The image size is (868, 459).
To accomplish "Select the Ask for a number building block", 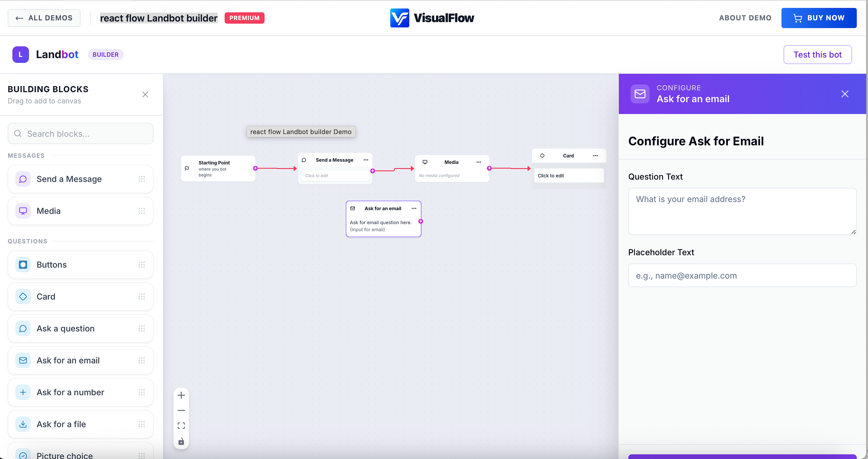I will tap(80, 392).
